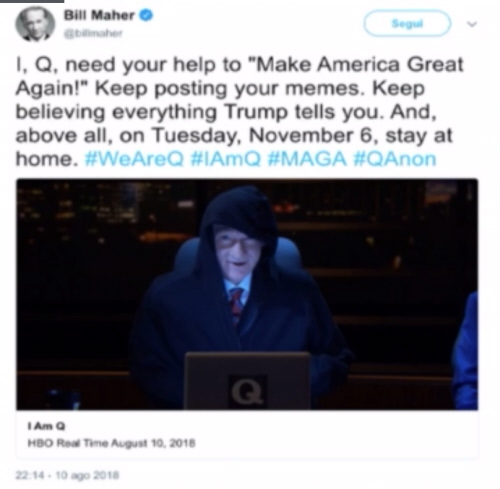Open the HBO Real Time card description
Screen dimensions: 500x489
[x=111, y=443]
